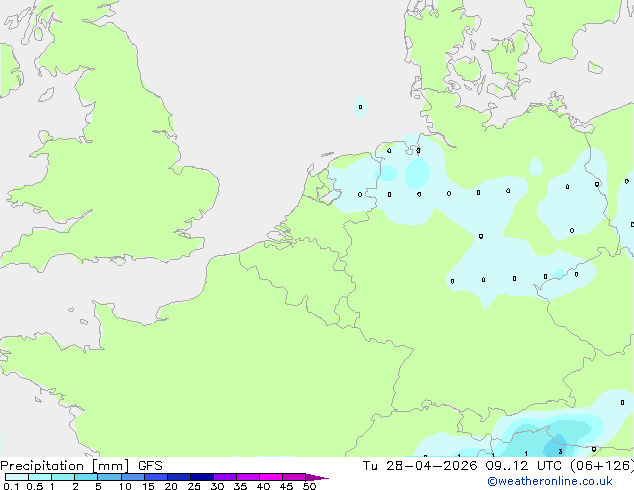Viewport: 634px width, 490px height.
Task: Click the '[mm]' unit label
Action: (x=110, y=466)
